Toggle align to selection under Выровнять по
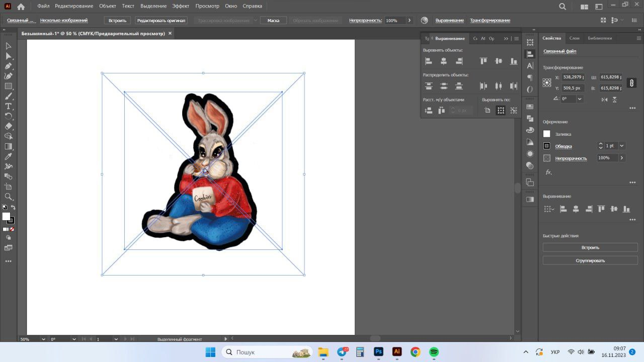 click(x=501, y=111)
